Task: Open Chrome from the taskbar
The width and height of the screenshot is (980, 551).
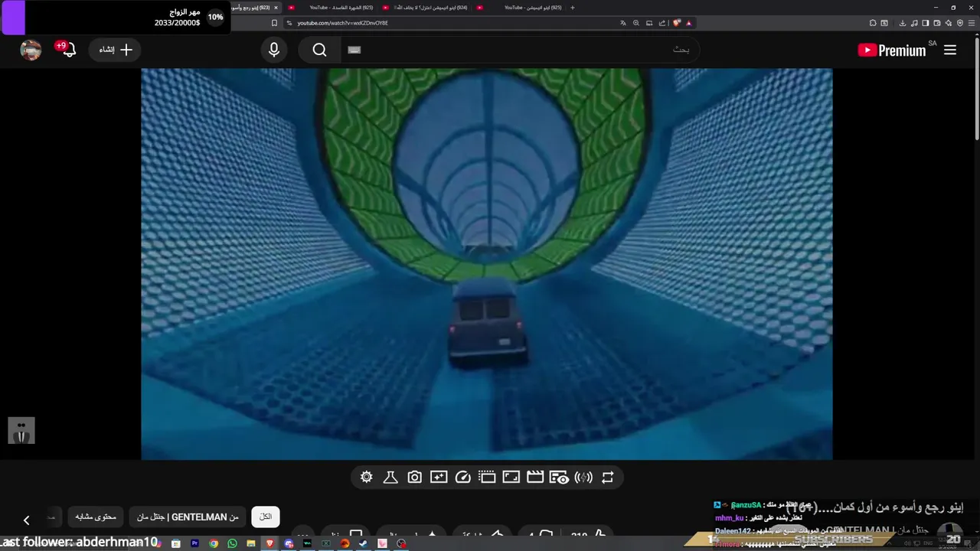Action: point(214,543)
